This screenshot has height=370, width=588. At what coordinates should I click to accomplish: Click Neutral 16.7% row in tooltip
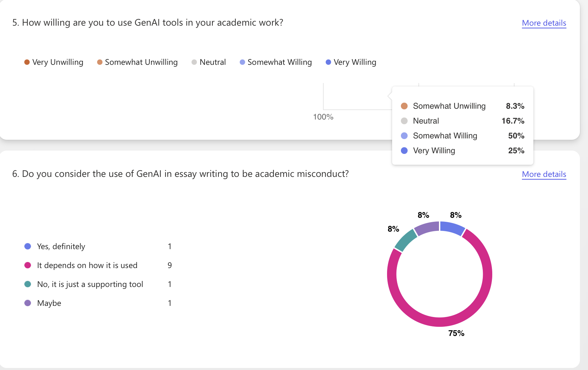462,121
